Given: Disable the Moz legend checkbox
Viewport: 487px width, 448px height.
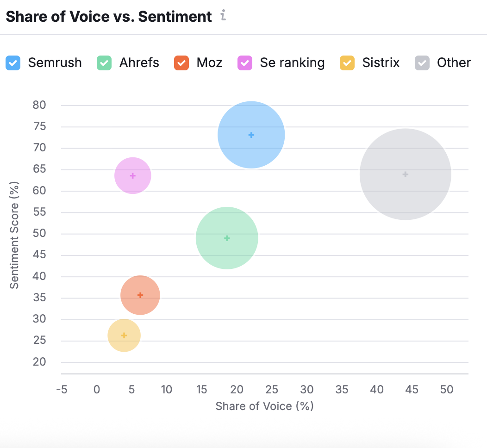Looking at the screenshot, I should [181, 63].
